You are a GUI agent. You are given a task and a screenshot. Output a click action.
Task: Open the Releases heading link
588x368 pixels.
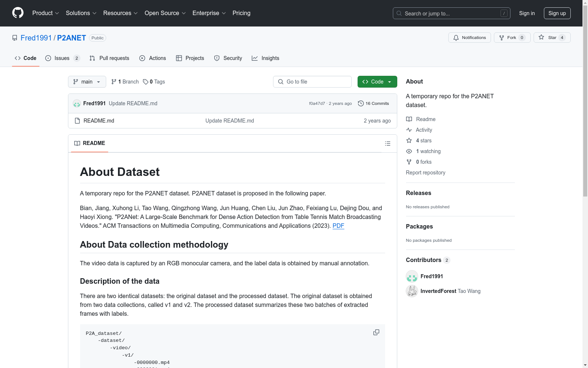419,193
